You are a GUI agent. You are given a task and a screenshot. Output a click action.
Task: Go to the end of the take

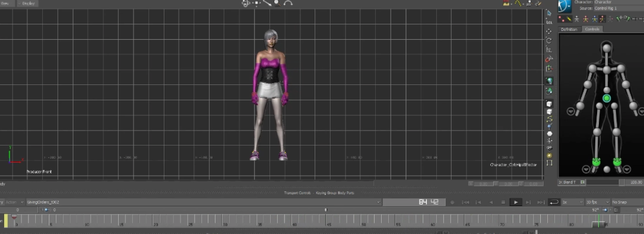(x=541, y=203)
